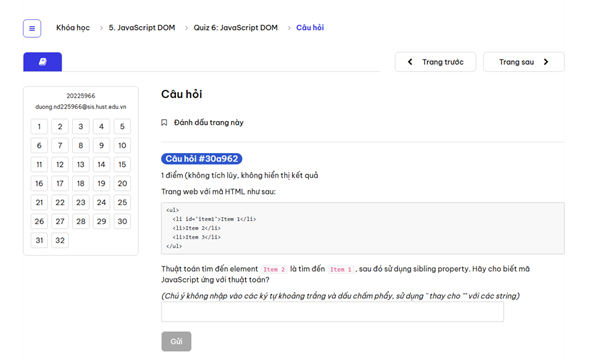Jump to question 29
602x360 pixels.
pos(101,221)
